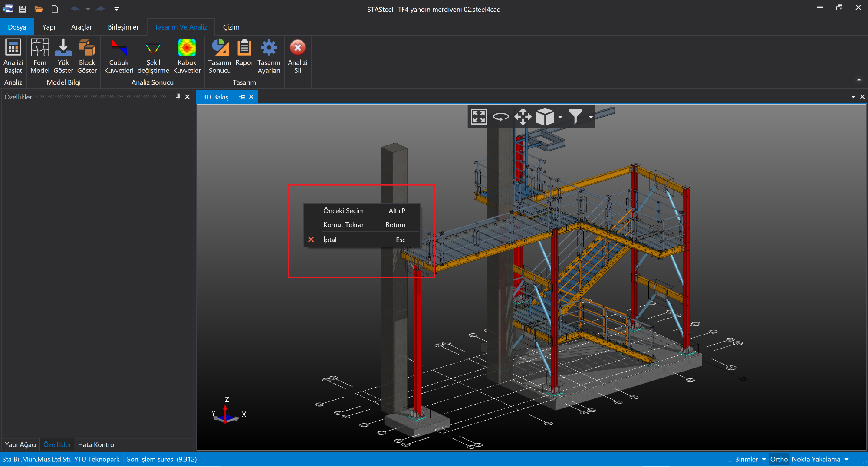Viewport: 868px width, 467px height.
Task: Click the Yük Göster icon
Action: (63, 48)
